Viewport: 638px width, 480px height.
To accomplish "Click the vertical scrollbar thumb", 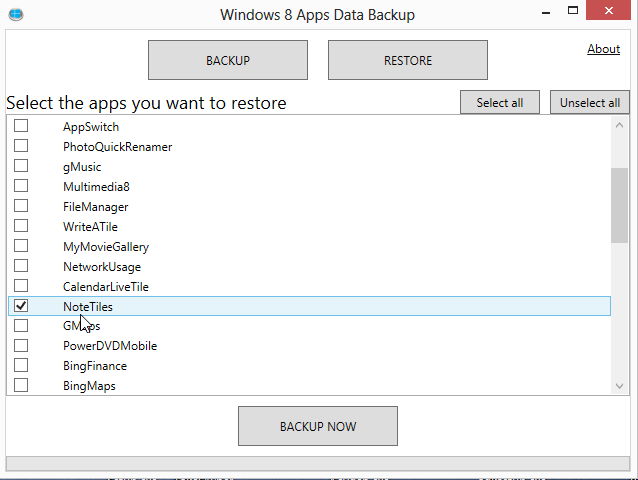I will (619, 205).
